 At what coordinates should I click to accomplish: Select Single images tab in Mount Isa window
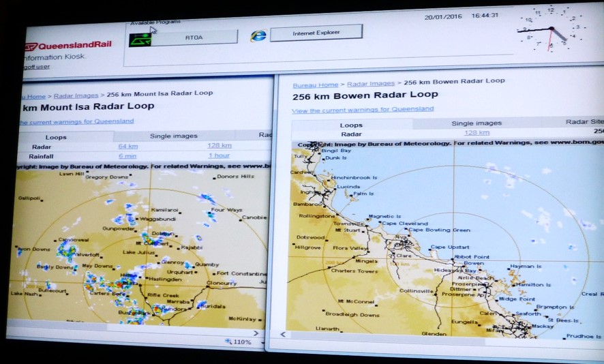pos(174,136)
